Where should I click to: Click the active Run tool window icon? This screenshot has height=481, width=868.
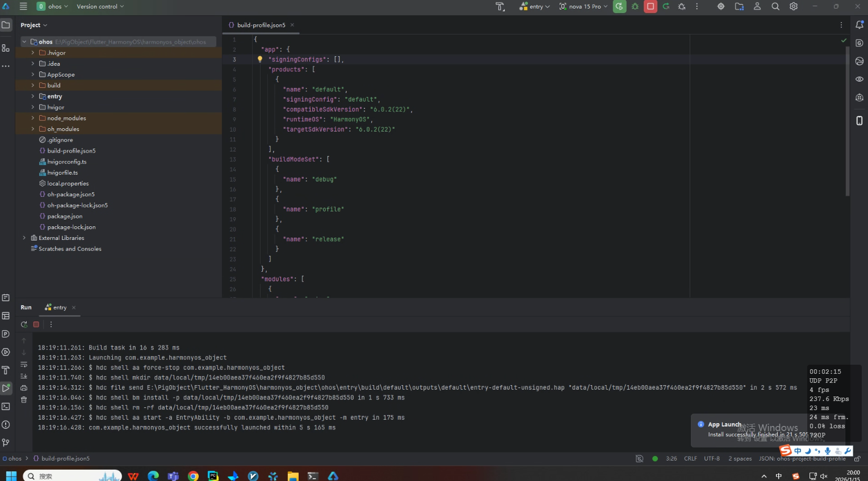(6, 389)
